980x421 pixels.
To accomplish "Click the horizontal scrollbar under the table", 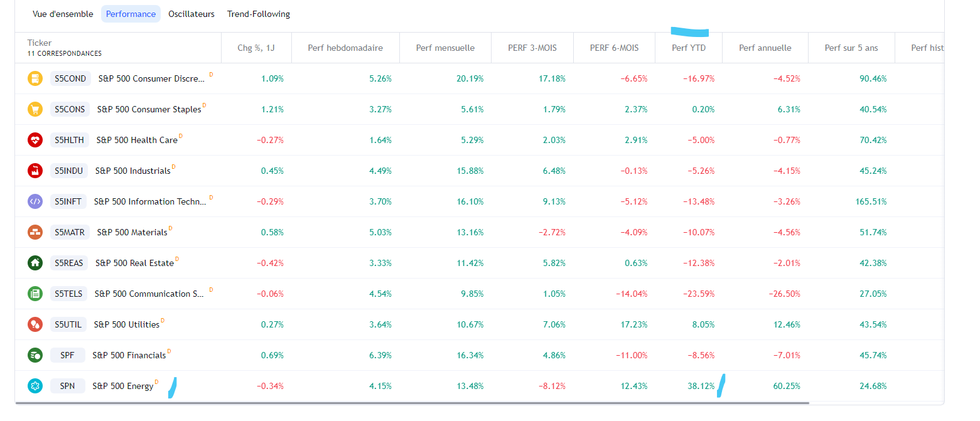I will [412, 403].
